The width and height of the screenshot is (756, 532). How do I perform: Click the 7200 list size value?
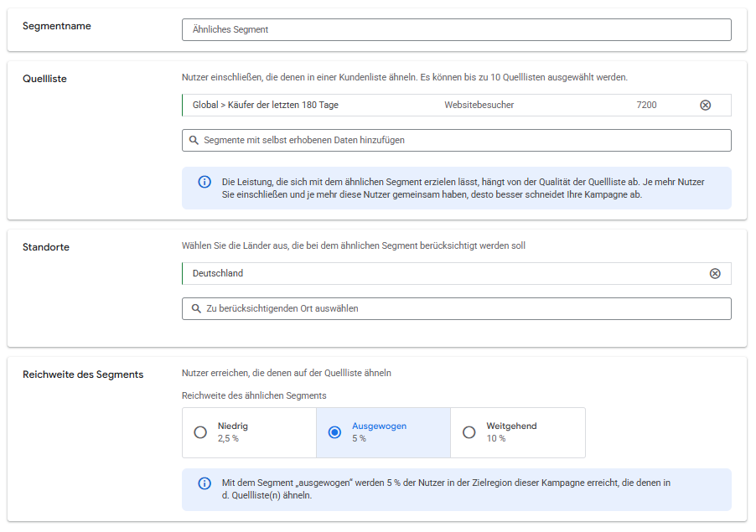(x=646, y=106)
